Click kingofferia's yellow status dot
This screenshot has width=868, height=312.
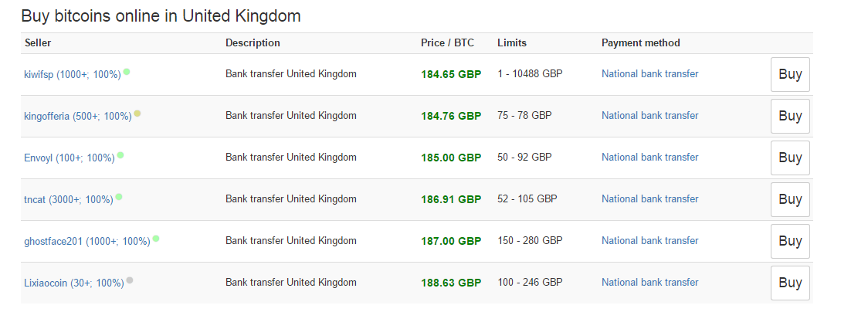pos(137,114)
